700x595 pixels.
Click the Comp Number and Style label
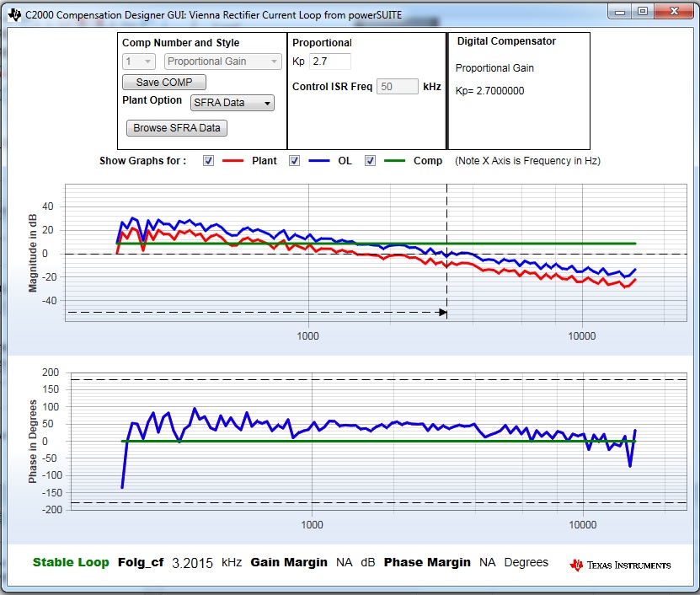[x=181, y=43]
